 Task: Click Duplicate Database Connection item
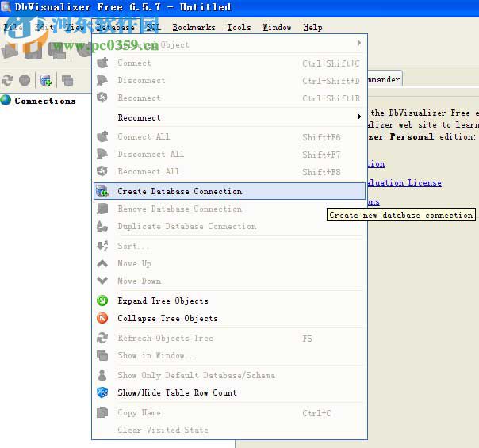point(229,226)
